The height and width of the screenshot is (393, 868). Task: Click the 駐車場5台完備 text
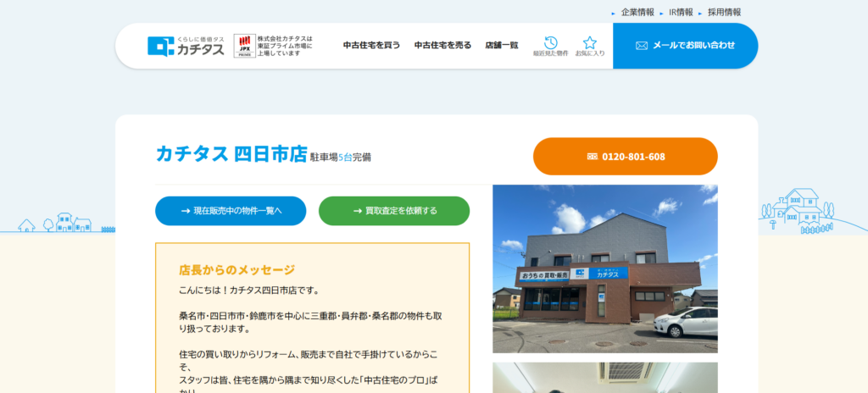click(341, 158)
